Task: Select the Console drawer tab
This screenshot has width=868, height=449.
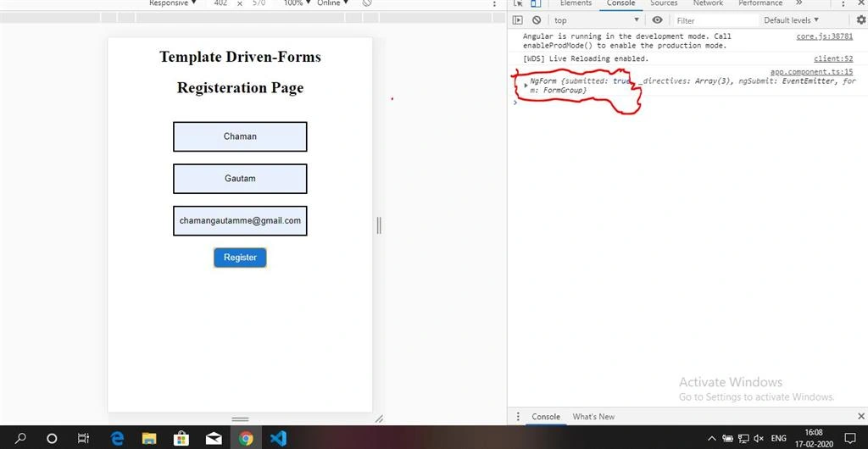Action: (x=546, y=417)
